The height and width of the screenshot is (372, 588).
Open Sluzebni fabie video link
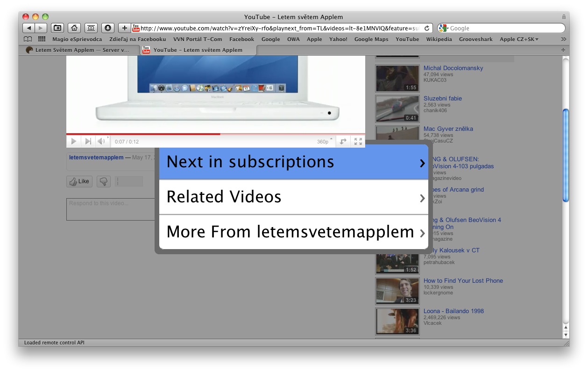(443, 99)
